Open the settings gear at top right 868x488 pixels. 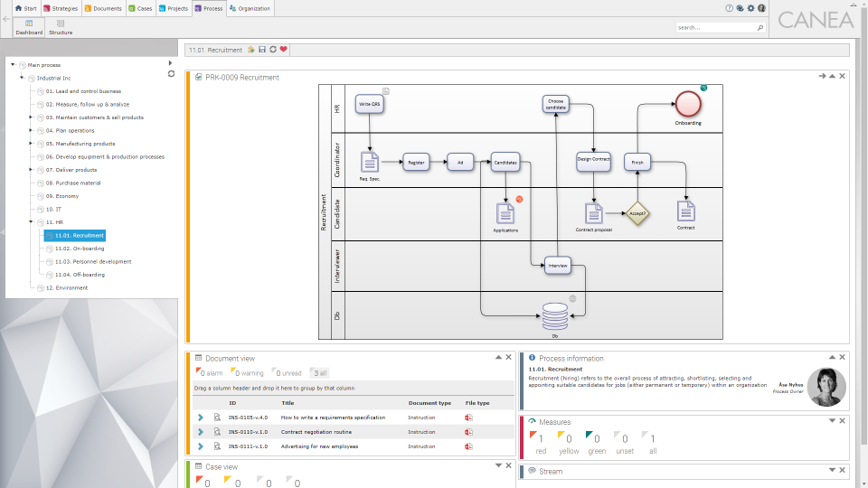[x=750, y=8]
